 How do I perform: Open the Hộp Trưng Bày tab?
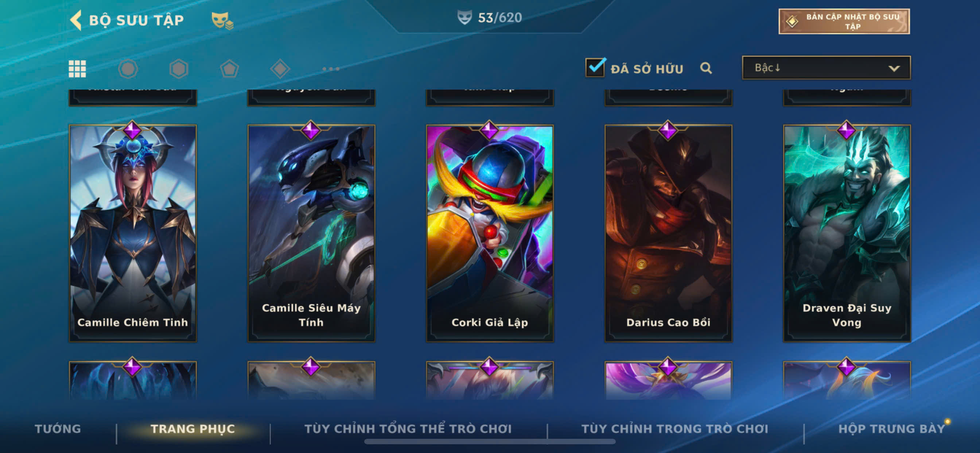point(891,429)
